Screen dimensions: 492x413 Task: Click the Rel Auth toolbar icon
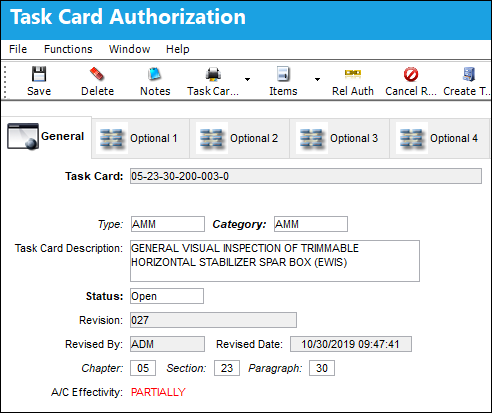click(353, 73)
